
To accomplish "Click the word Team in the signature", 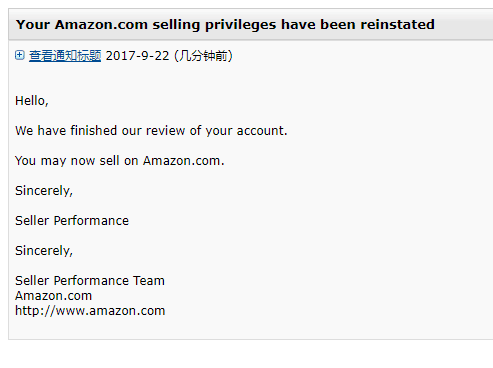I will (x=149, y=281).
